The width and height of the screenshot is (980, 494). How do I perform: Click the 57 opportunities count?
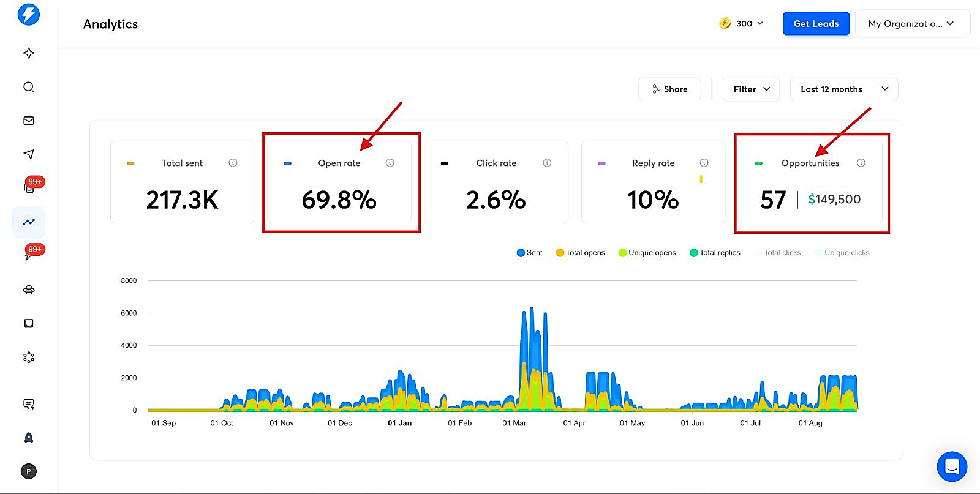click(773, 200)
